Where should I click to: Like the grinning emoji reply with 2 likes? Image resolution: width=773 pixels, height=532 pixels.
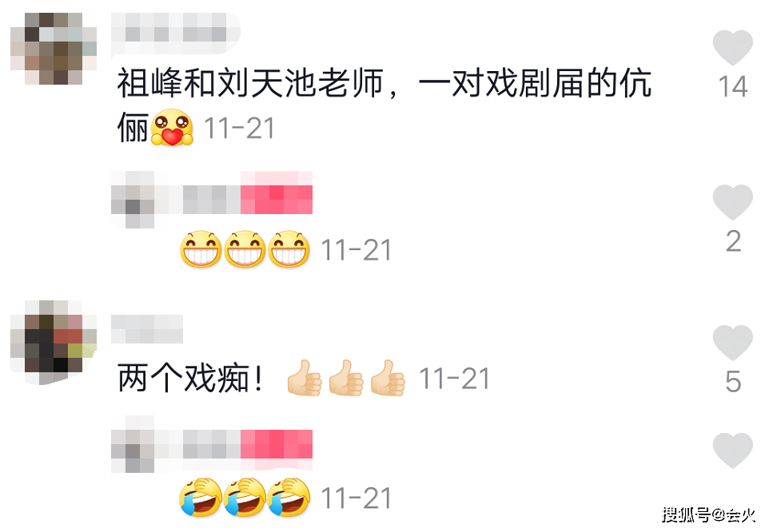(732, 202)
